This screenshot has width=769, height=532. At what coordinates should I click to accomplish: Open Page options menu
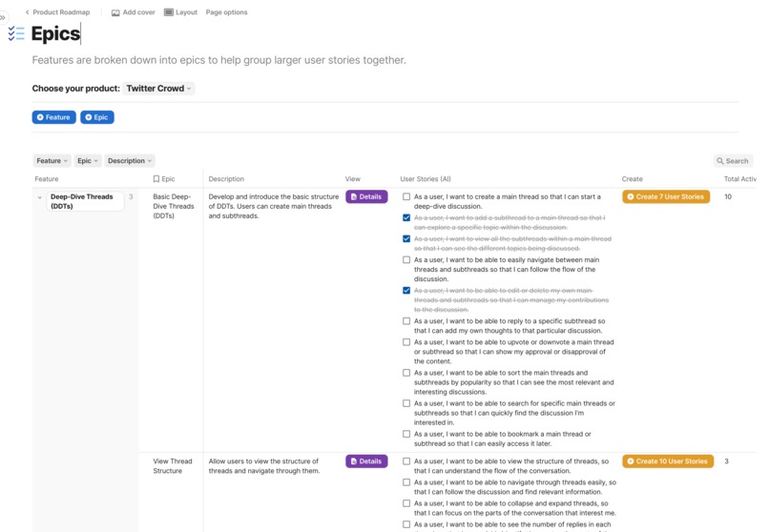pos(226,12)
